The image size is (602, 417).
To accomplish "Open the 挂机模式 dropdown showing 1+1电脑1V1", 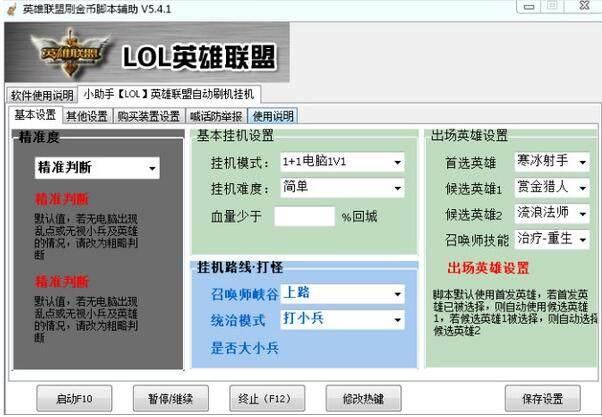I will 342,162.
